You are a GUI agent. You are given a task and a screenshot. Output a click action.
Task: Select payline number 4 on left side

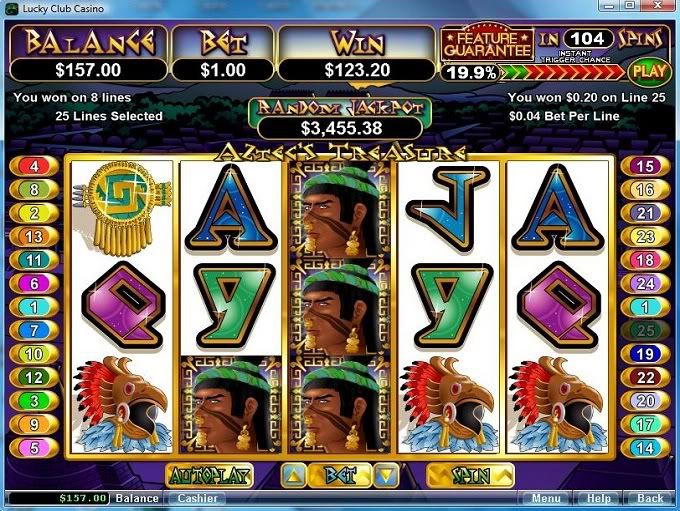pos(34,166)
